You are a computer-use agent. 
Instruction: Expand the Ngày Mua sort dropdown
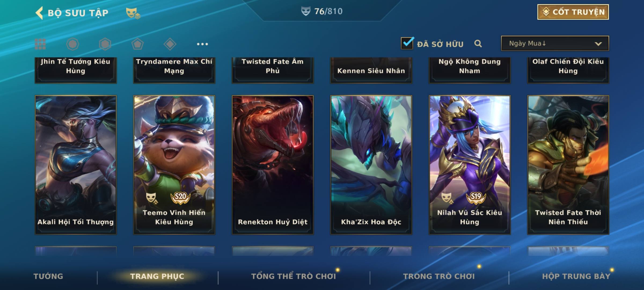555,43
